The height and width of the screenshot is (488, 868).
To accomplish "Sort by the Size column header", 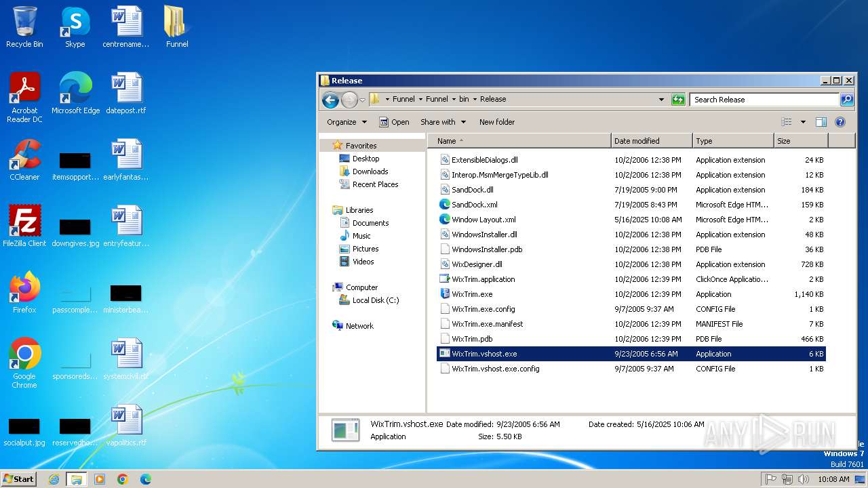I will [x=801, y=141].
